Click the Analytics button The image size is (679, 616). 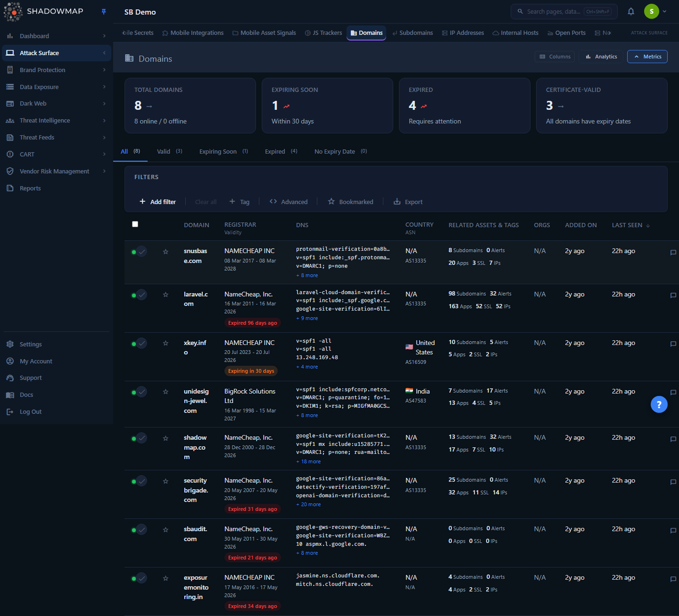coord(601,57)
